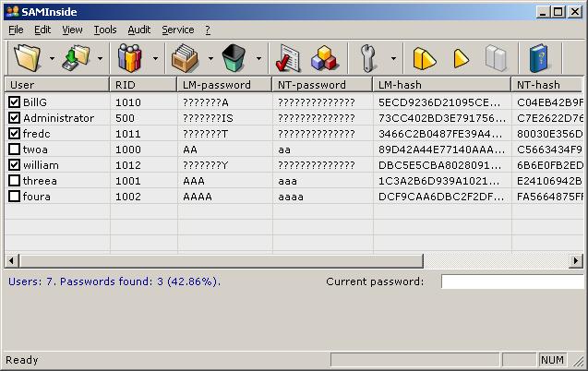The height and width of the screenshot is (371, 588).
Task: Click the cardboard box with papers icon
Action: point(185,58)
